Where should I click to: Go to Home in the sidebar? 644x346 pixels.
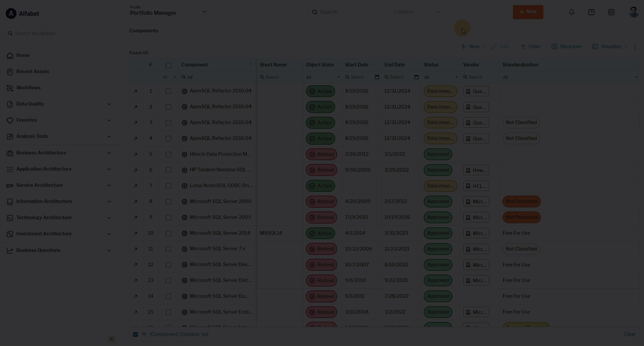(x=23, y=55)
